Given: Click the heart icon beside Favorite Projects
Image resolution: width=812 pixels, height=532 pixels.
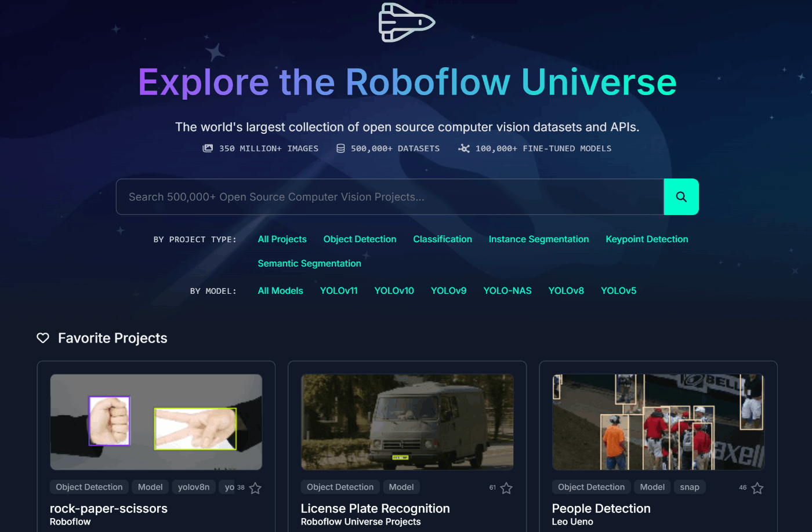Looking at the screenshot, I should click(43, 338).
